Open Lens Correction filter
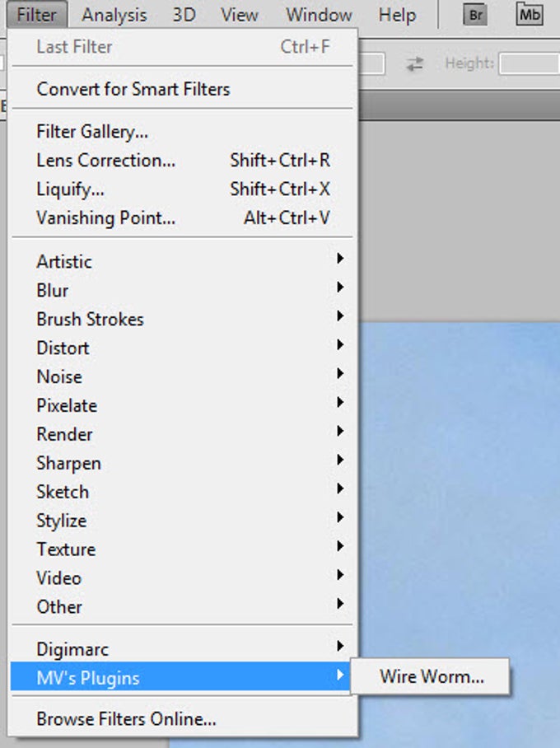 [105, 160]
